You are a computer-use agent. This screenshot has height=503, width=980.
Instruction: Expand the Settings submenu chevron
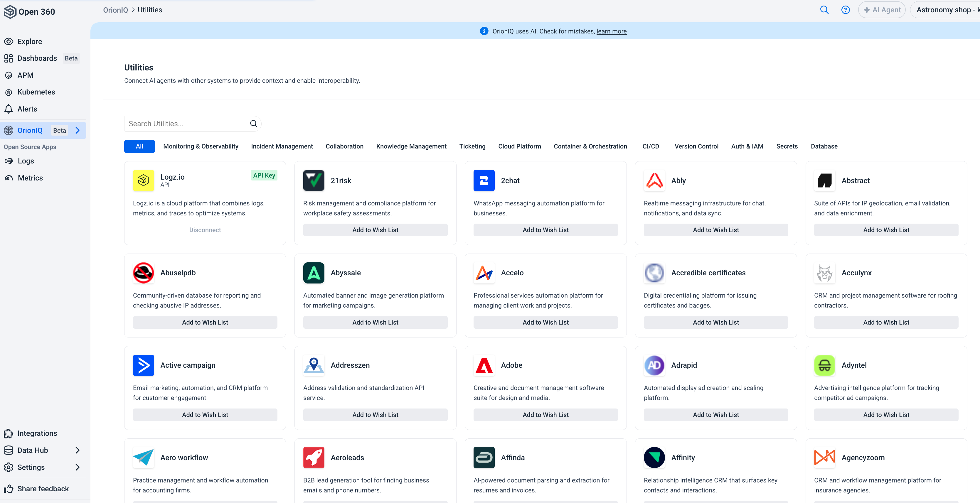click(78, 467)
